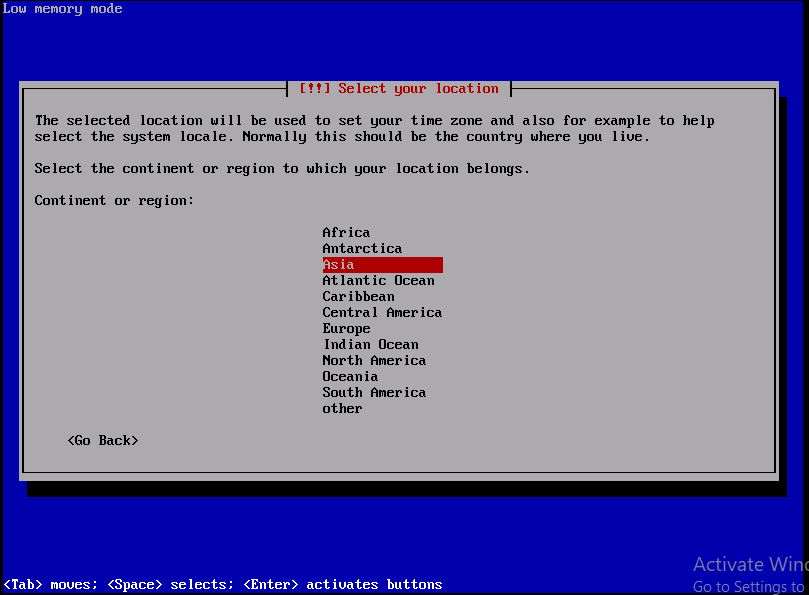Select Caribbean as the region
The height and width of the screenshot is (595, 809).
pos(359,297)
